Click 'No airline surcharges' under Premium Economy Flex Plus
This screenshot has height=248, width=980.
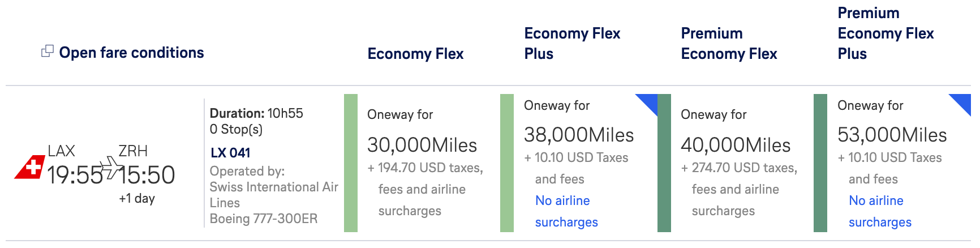coord(880,211)
